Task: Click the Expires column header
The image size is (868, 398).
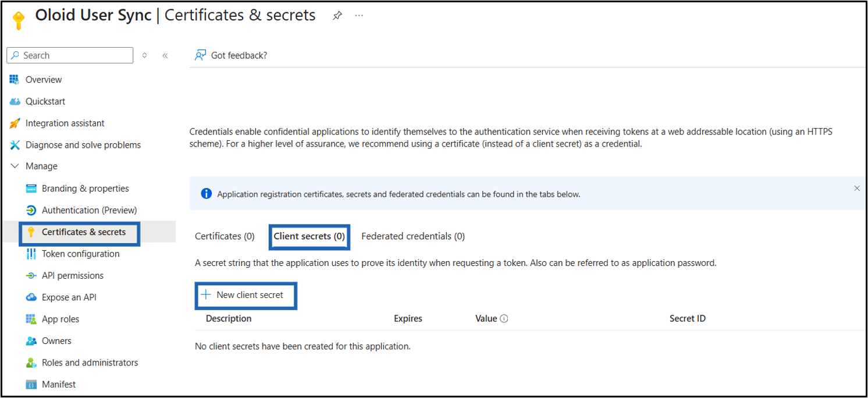Action: tap(408, 319)
